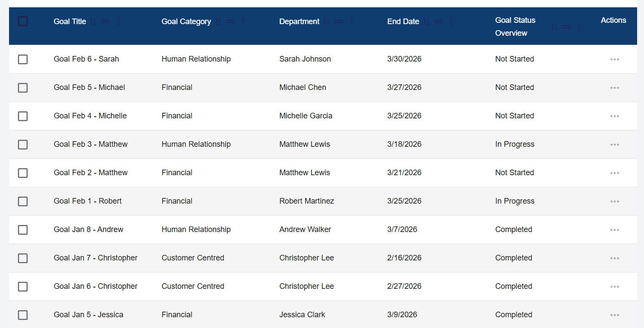644x328 pixels.
Task: Check the Goal Feb 5 - Michael row
Action: [23, 88]
